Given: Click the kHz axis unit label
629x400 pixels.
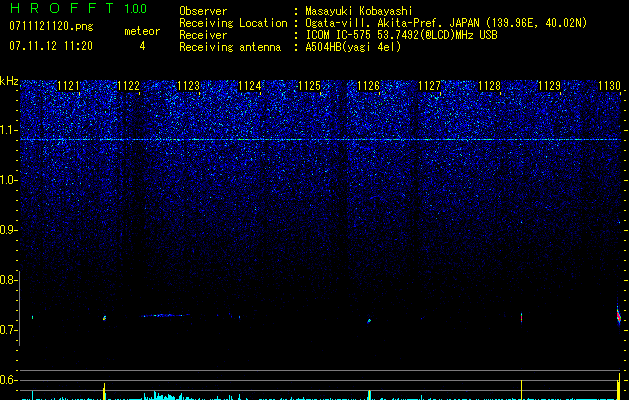Looking at the screenshot, I should [9, 81].
